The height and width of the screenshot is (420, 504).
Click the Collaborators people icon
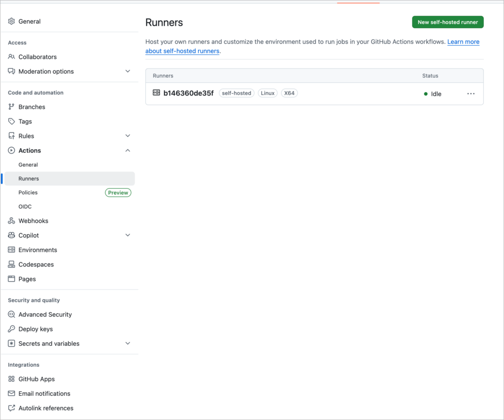tap(12, 57)
